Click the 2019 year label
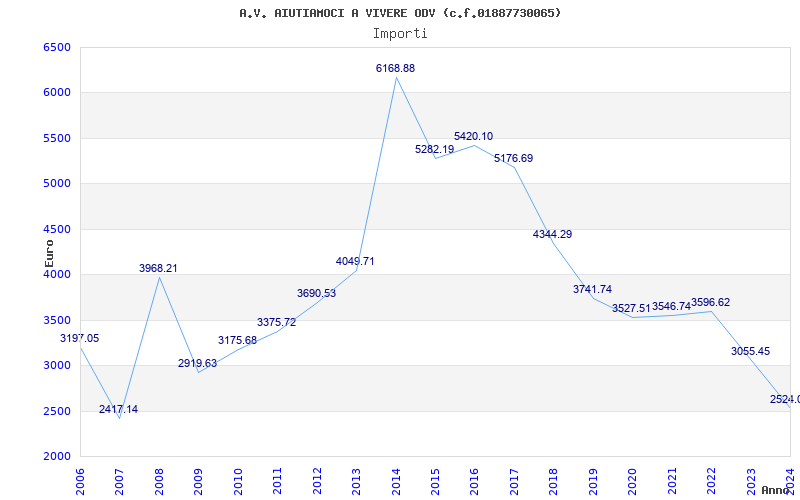This screenshot has width=800, height=500. 593,481
